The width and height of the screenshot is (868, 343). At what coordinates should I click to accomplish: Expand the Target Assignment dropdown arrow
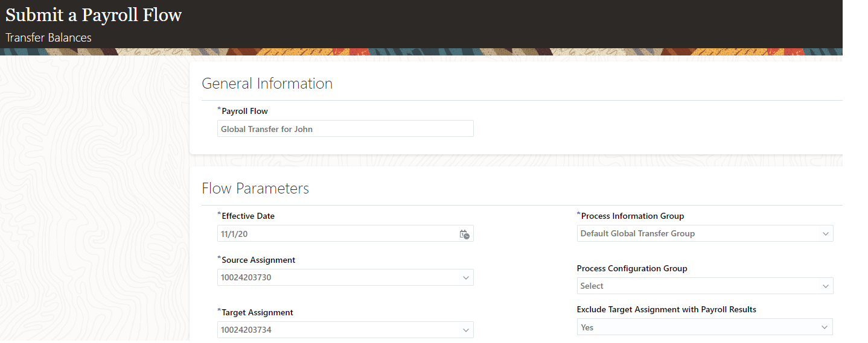tap(465, 330)
